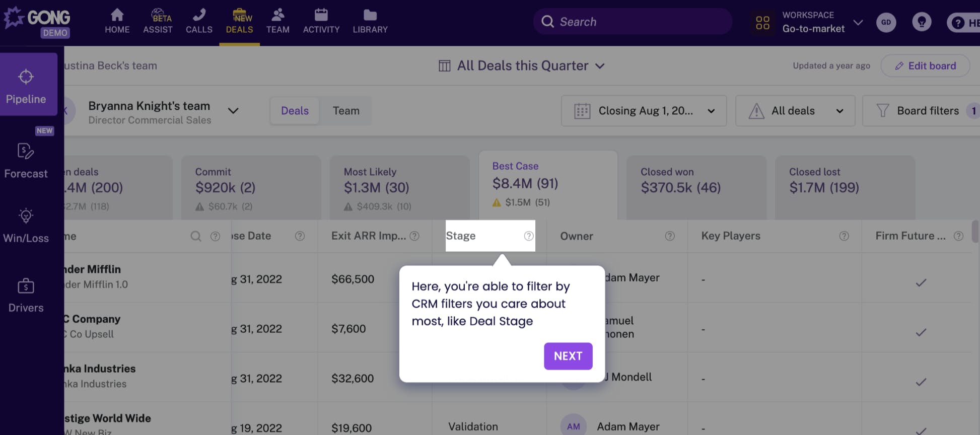
Task: Select the Deals tab
Action: tap(239, 22)
